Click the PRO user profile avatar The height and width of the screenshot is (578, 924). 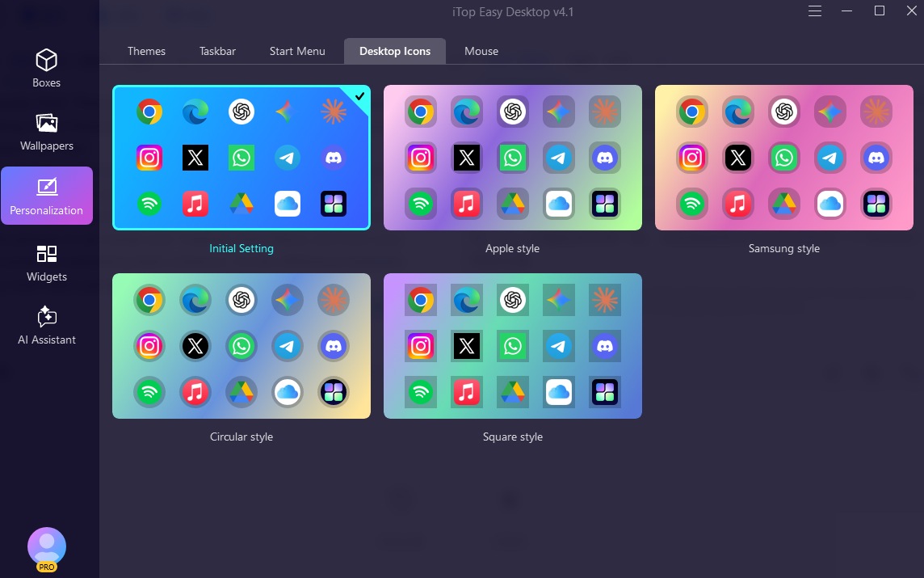(x=47, y=548)
